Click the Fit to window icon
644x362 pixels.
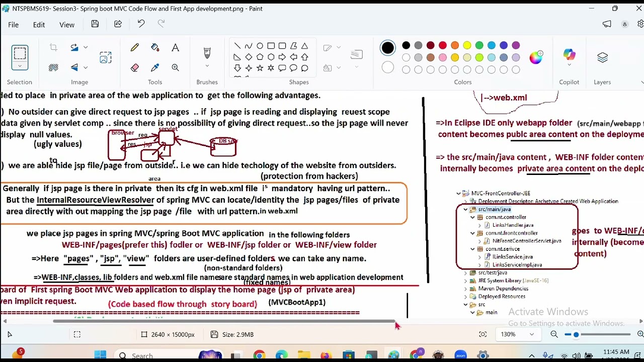click(x=483, y=334)
